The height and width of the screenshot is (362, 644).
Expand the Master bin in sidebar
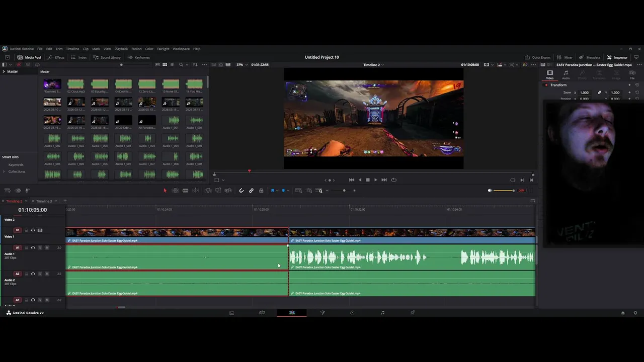tap(4, 71)
